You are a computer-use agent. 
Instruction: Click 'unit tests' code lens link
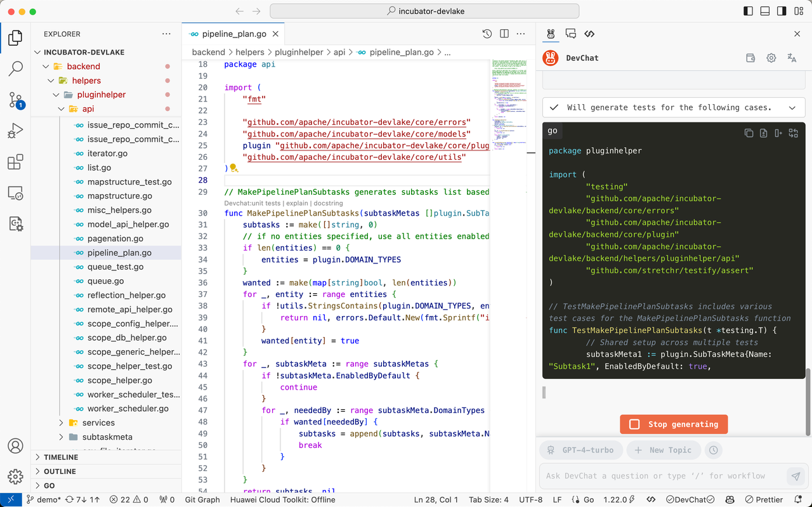click(x=263, y=203)
